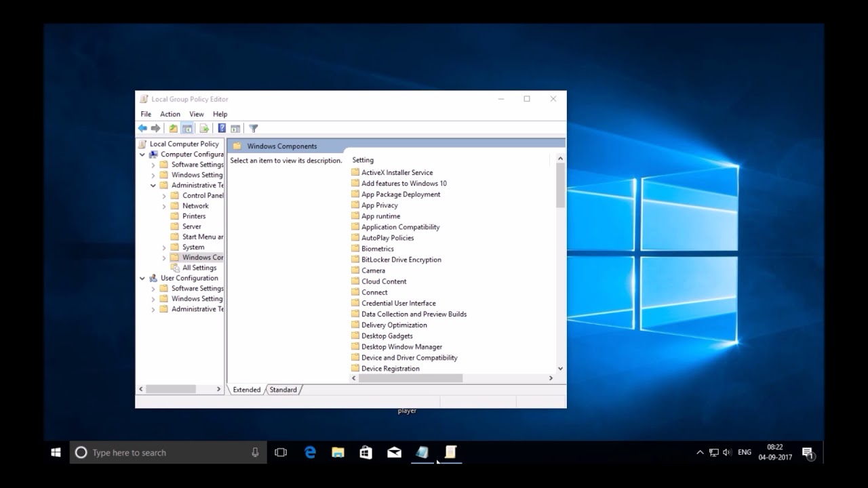
Task: Collapse the User Configuration node
Action: [142, 278]
